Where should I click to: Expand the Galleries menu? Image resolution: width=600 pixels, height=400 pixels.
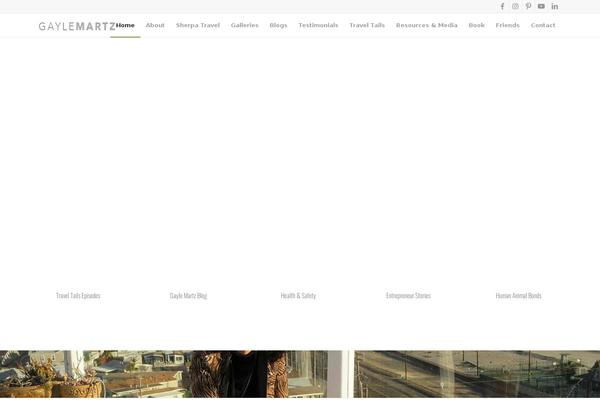click(x=244, y=25)
